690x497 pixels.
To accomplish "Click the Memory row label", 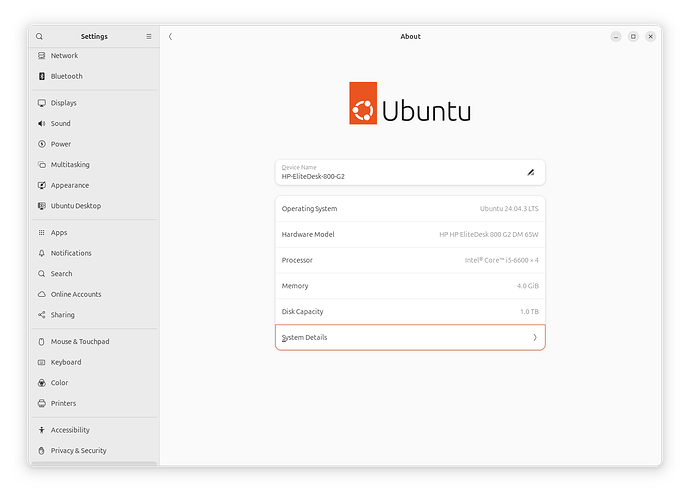I will click(x=295, y=286).
